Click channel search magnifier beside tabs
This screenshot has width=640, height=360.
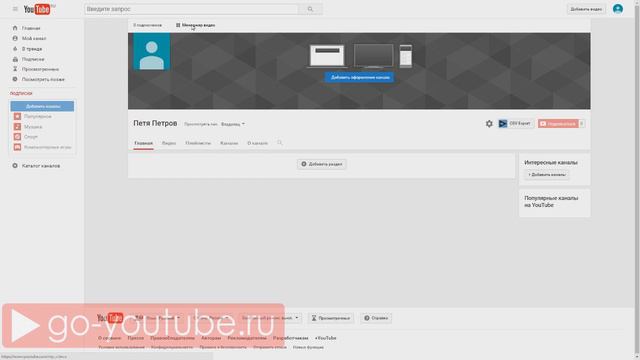click(x=280, y=143)
